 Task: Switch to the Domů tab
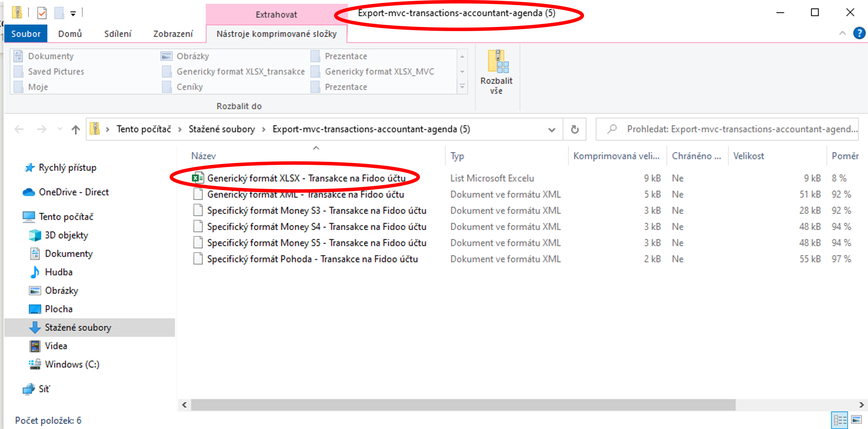[x=70, y=34]
